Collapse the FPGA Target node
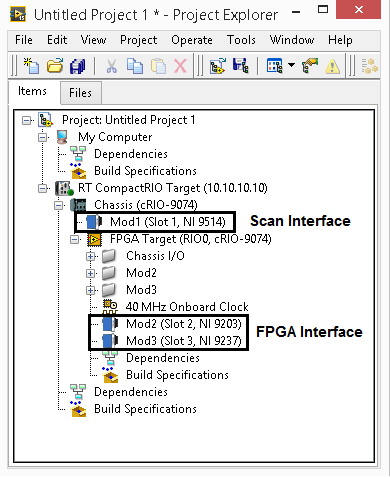This screenshot has width=390, height=477. [x=74, y=239]
